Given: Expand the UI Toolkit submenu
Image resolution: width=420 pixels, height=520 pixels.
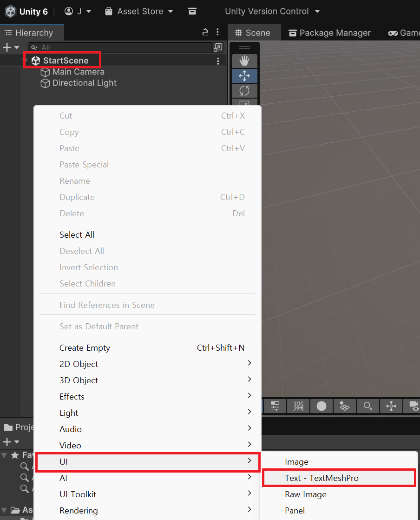Looking at the screenshot, I should 147,494.
